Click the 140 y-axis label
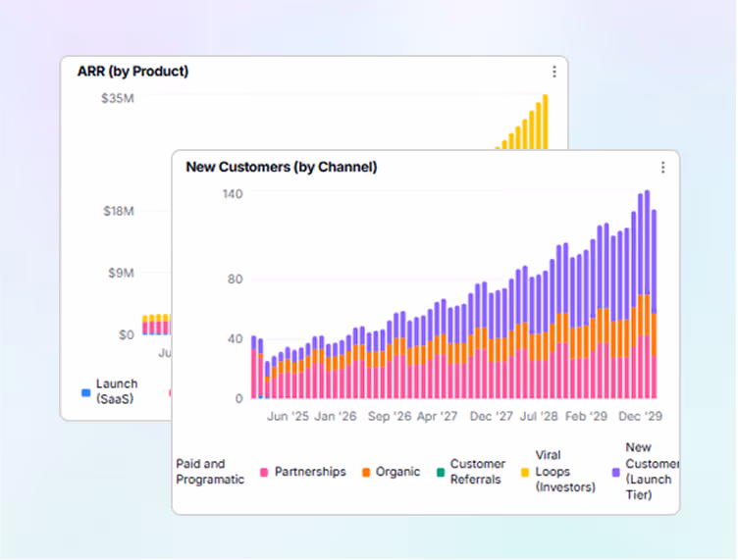Image resolution: width=738 pixels, height=560 pixels. (233, 194)
